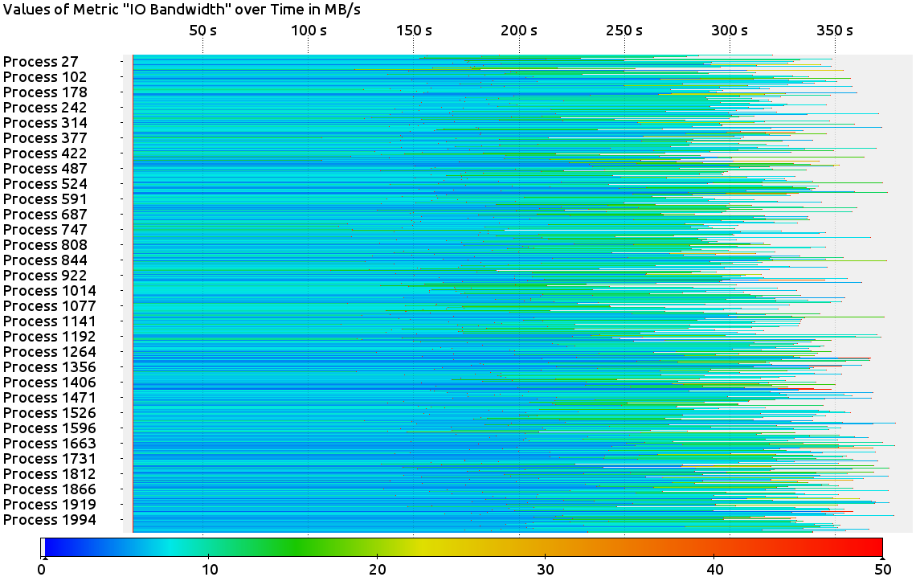This screenshot has width=924, height=577.
Task: Select the Process 1994 row label
Action: point(49,520)
